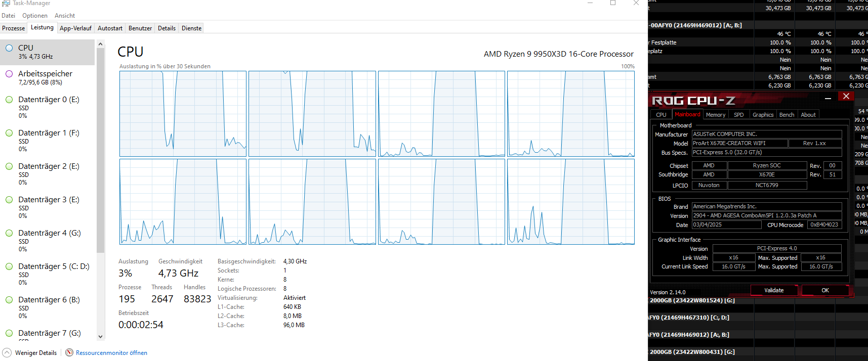Open the CPU tab in CPU-Z

pyautogui.click(x=661, y=115)
